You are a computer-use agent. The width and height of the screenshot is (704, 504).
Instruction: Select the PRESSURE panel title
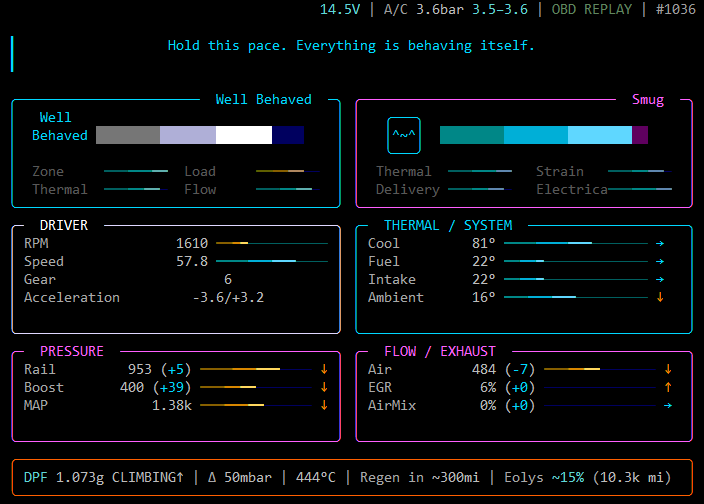pyautogui.click(x=72, y=351)
